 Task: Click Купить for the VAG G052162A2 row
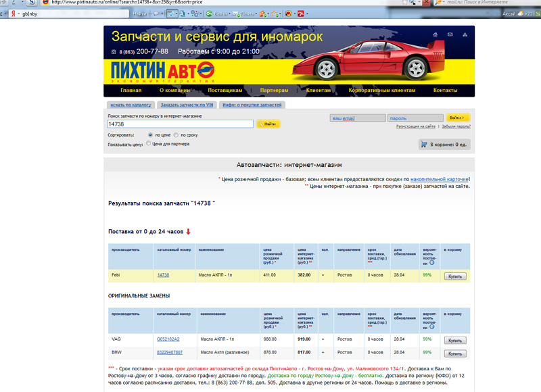[x=455, y=340]
